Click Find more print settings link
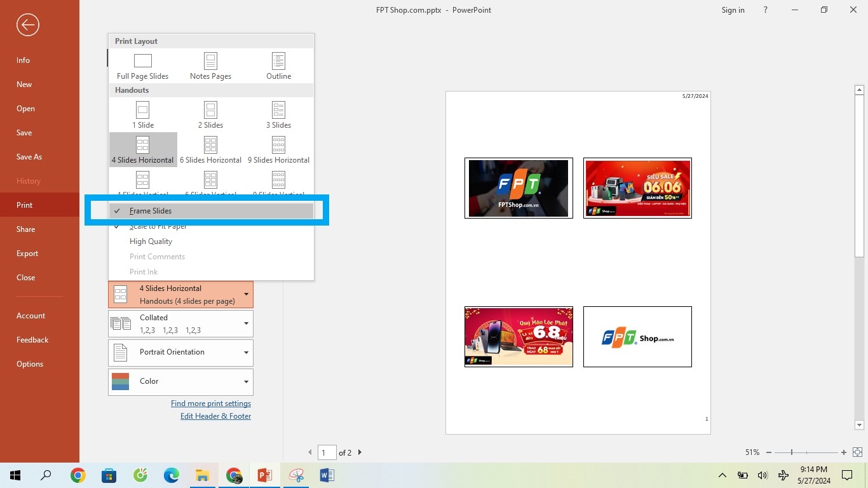 tap(211, 403)
